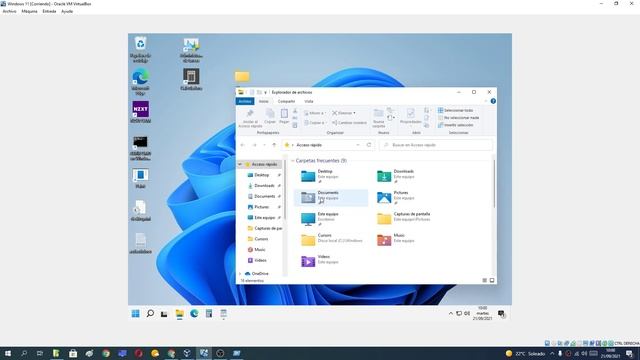Select the Cursors folder tile

(x=331, y=240)
